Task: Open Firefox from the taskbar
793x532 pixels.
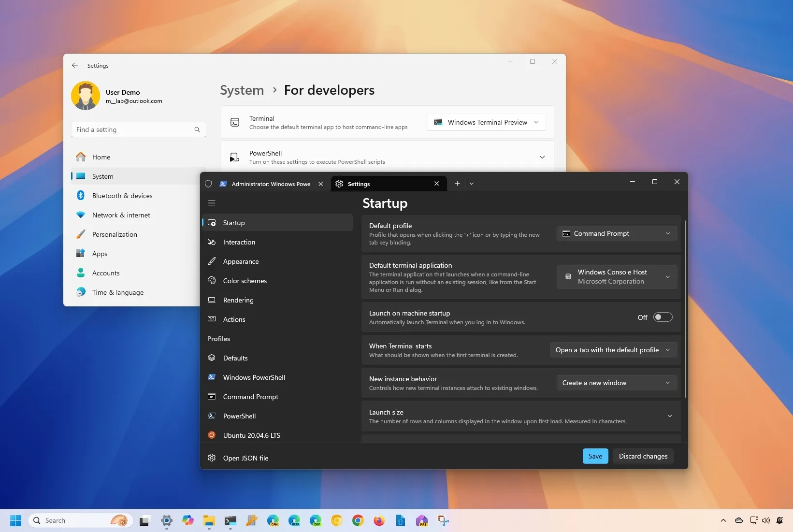Action: click(x=379, y=520)
